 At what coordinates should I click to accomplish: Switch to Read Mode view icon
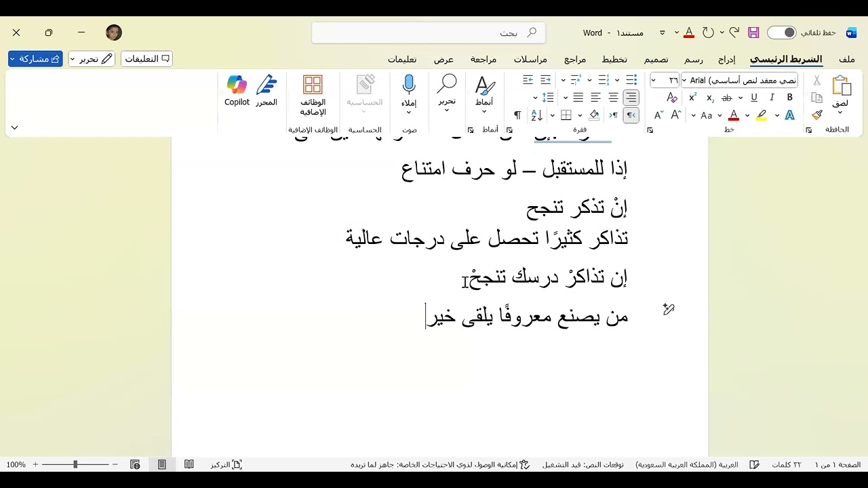pos(189,464)
